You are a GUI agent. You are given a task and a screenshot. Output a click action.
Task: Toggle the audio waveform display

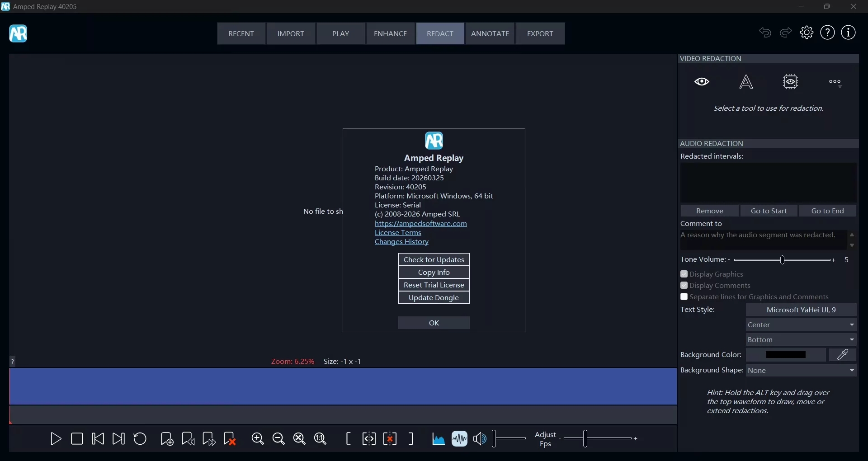point(460,439)
